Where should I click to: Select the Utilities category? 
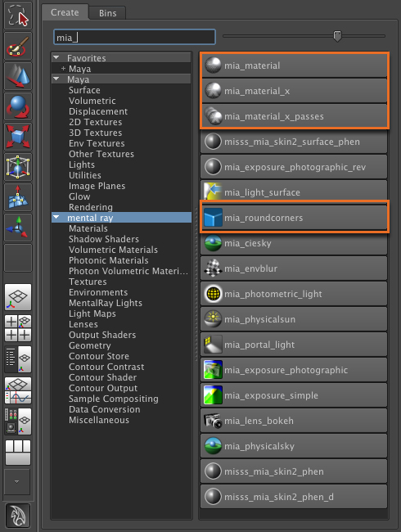pos(85,175)
